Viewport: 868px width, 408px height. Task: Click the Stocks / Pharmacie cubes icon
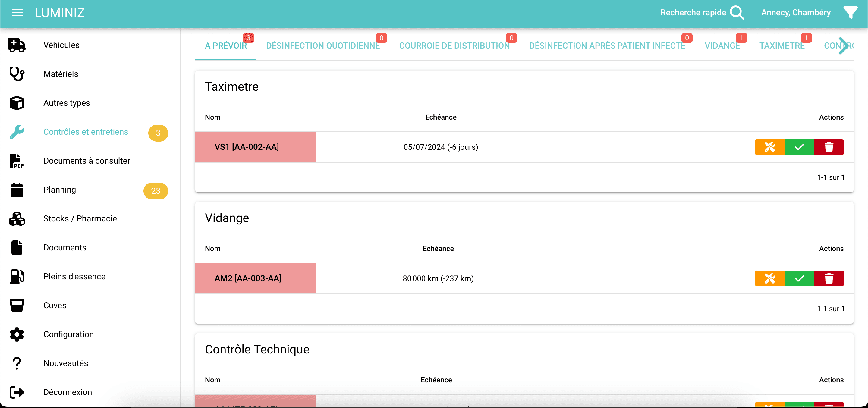pyautogui.click(x=16, y=219)
